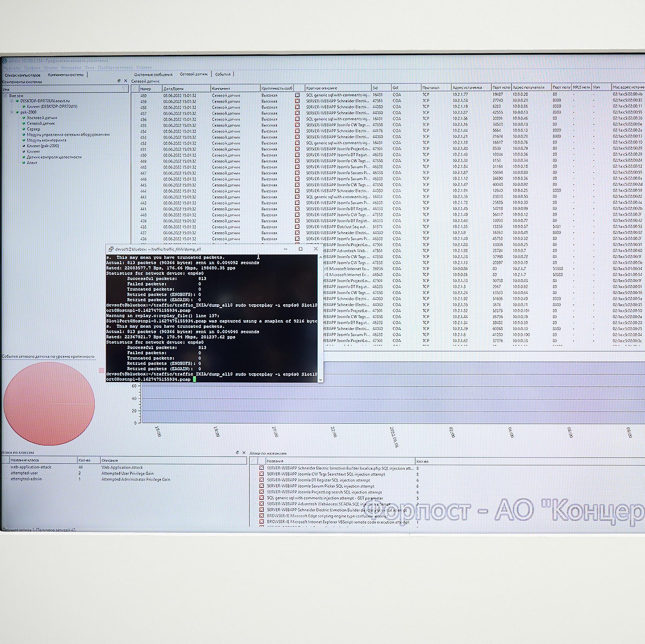Select Модуль мониторинга tree item
This screenshot has height=644, width=645.
pyautogui.click(x=46, y=140)
